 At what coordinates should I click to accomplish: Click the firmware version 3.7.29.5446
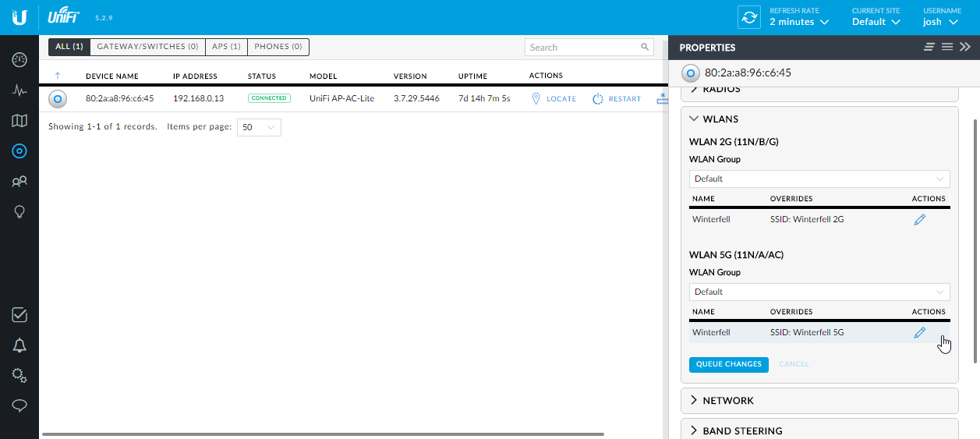[x=417, y=99]
